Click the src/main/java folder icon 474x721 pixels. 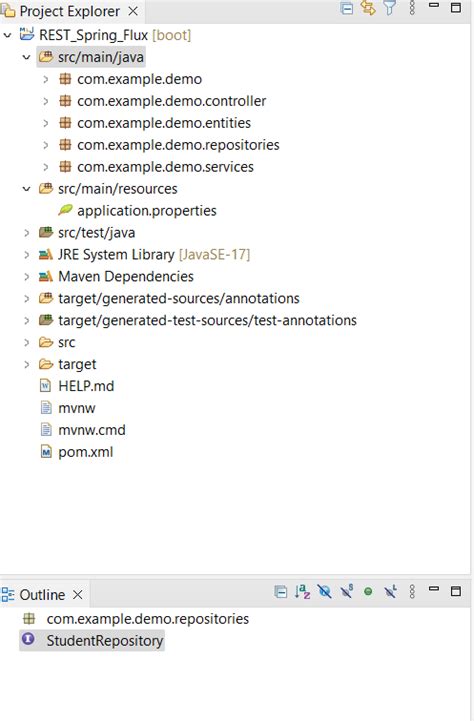coord(46,57)
